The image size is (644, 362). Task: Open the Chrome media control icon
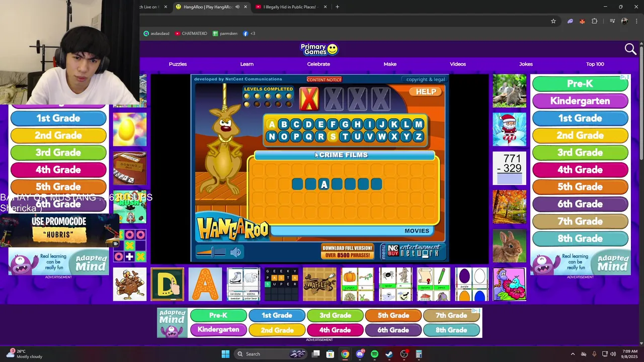click(612, 21)
